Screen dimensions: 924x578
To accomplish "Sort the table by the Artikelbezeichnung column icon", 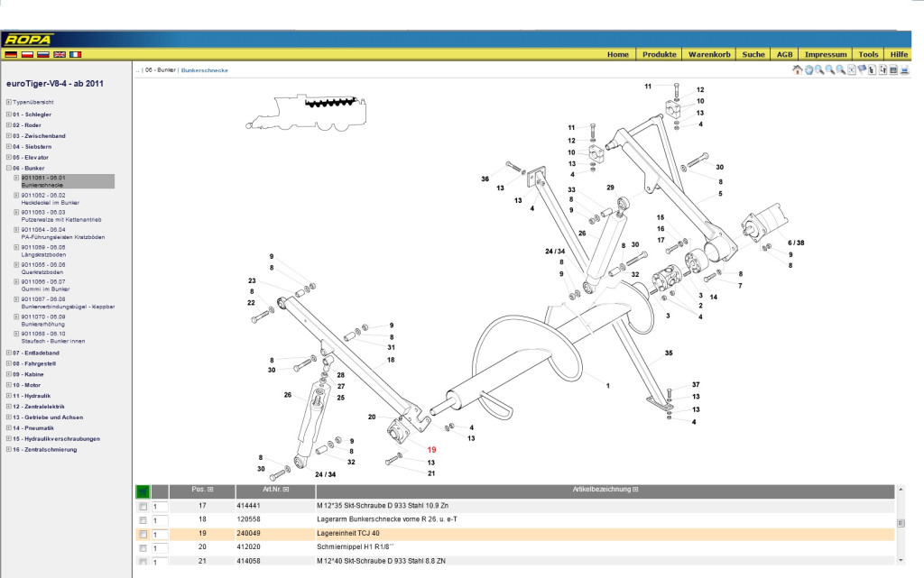I will pos(635,490).
